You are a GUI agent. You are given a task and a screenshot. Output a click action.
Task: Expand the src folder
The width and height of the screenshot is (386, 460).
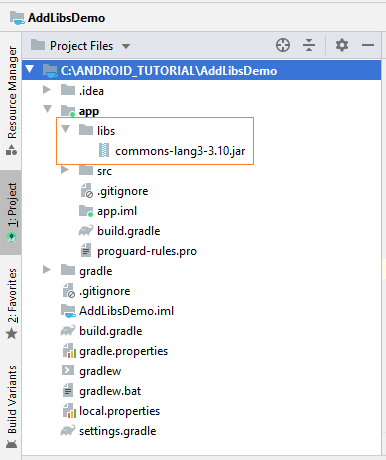(x=65, y=170)
